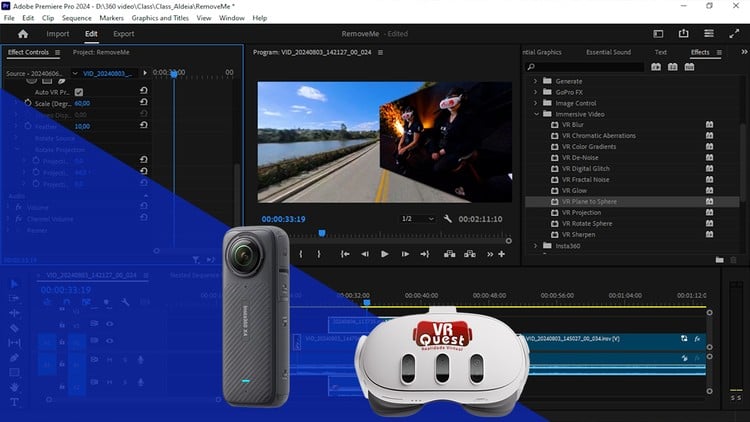Switch to the Text panel tab
This screenshot has width=750, height=422.
(x=661, y=52)
